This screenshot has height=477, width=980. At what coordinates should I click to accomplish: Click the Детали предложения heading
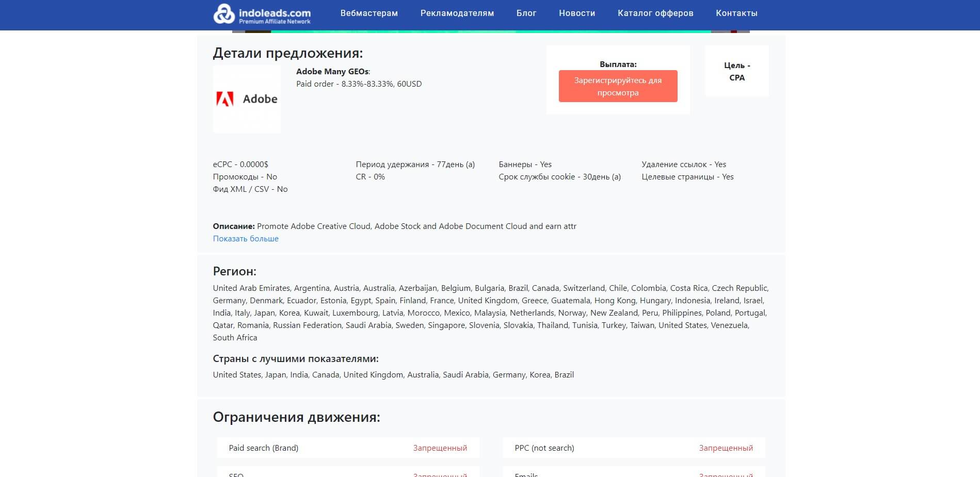(x=288, y=53)
